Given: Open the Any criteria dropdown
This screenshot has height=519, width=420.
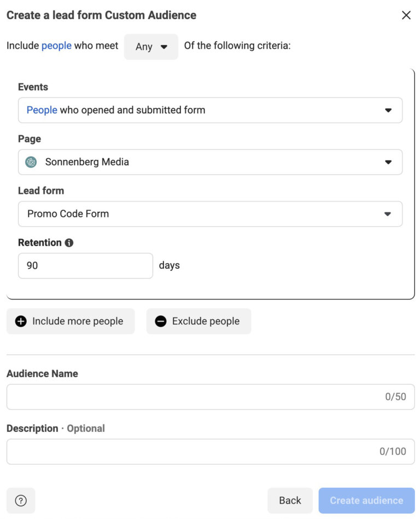Looking at the screenshot, I should (151, 47).
